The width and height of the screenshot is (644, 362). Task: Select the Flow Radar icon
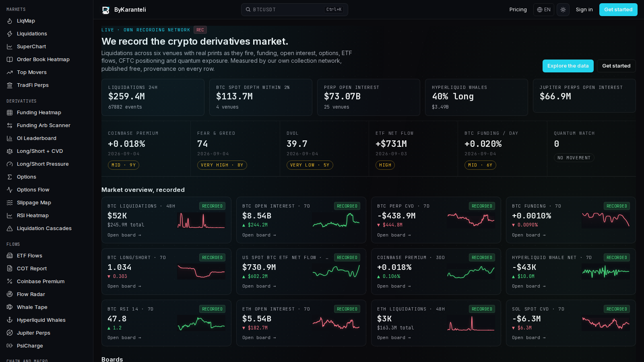point(10,294)
